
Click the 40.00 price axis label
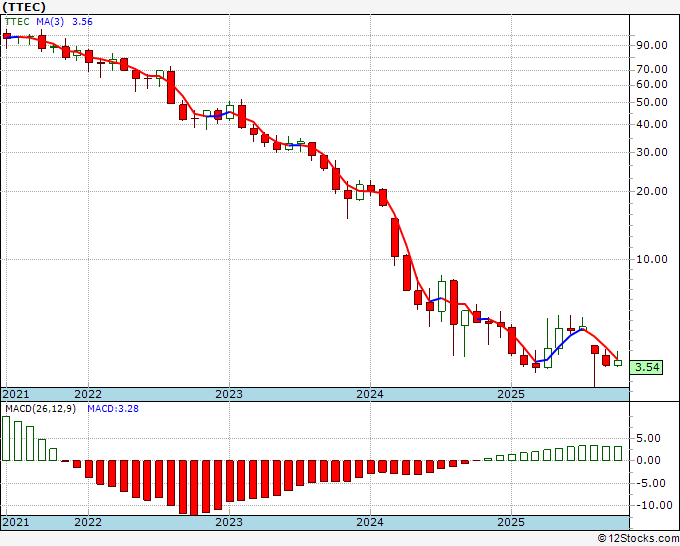pos(651,124)
